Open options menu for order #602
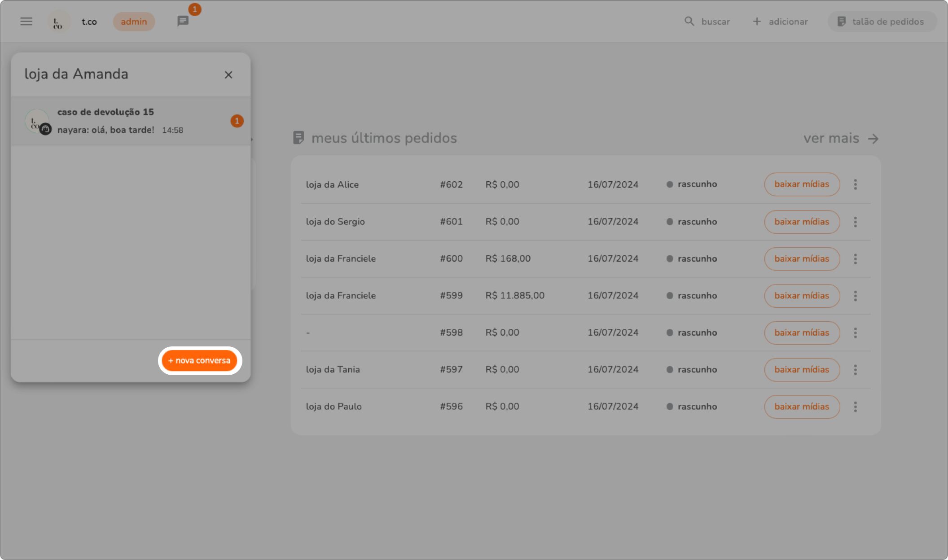 click(x=855, y=184)
